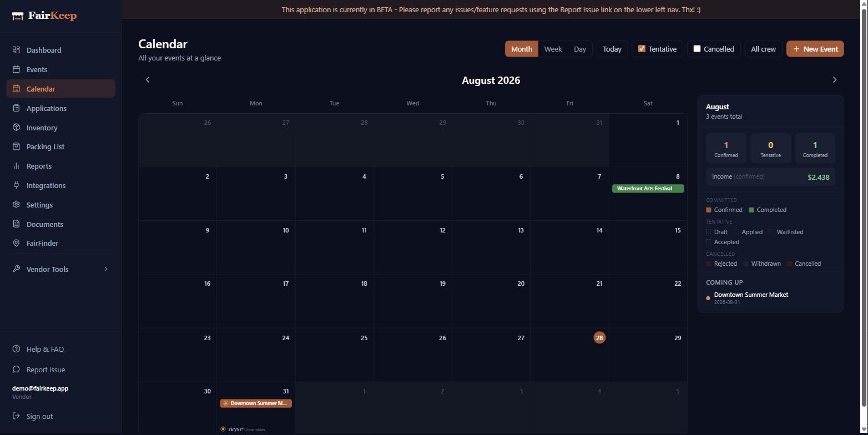Viewport: 868px width, 435px height.
Task: Click the August 2026 month title
Action: coord(491,80)
